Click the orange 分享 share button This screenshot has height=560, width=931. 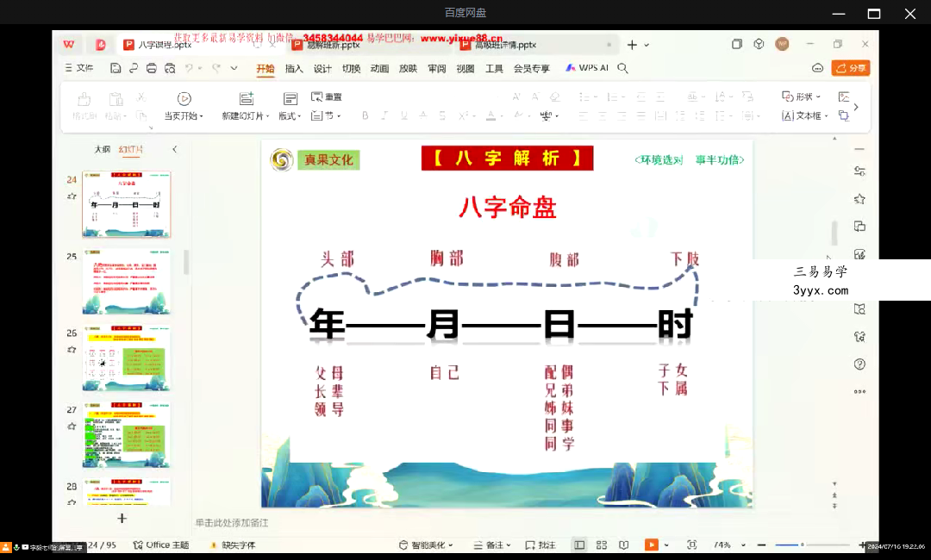850,68
